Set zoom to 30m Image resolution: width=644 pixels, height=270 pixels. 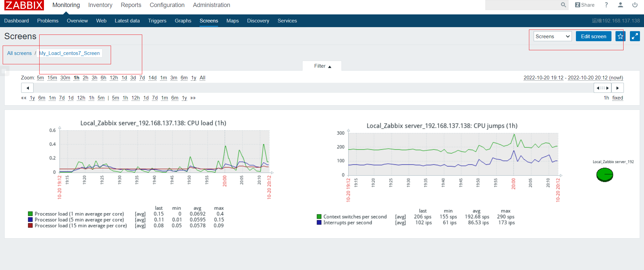[x=65, y=78]
